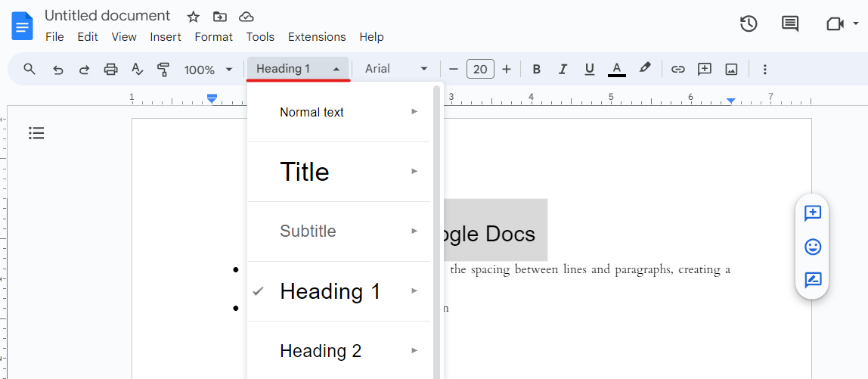Show the document outline icon
Screen dimensions: 868x379
pyautogui.click(x=36, y=133)
